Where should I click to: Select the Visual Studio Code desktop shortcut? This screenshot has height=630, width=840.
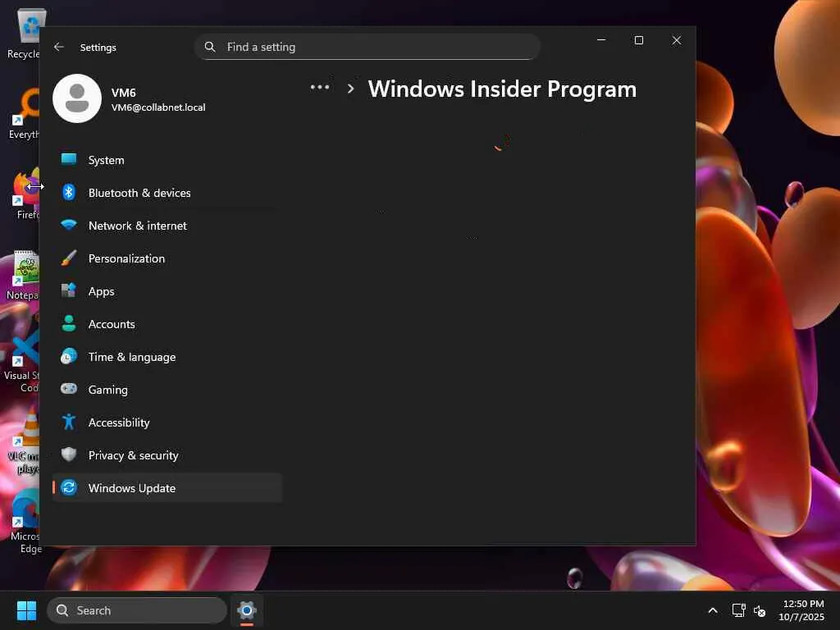point(21,361)
